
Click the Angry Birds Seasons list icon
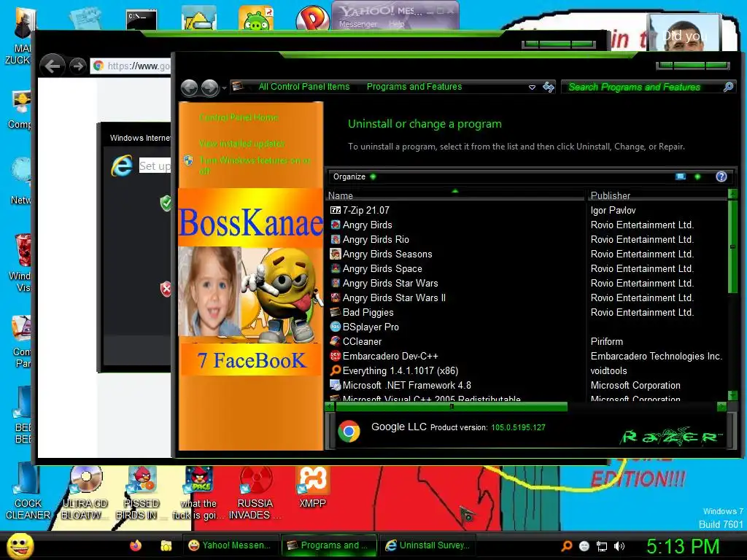click(x=336, y=254)
